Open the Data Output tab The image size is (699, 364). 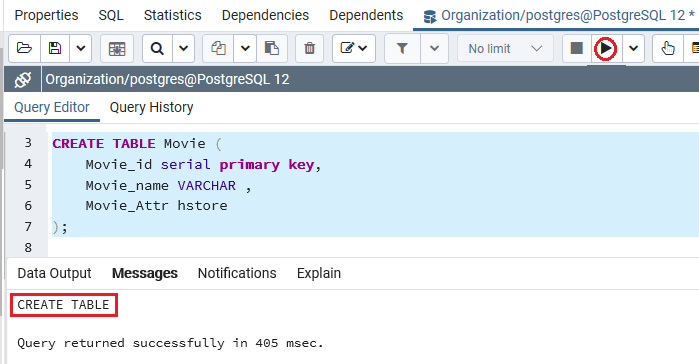coord(54,273)
